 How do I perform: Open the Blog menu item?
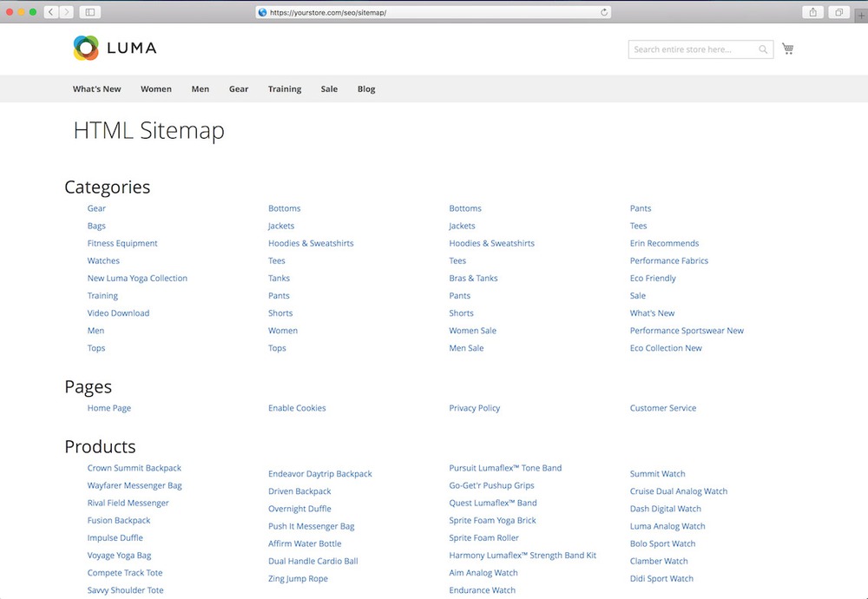(365, 89)
